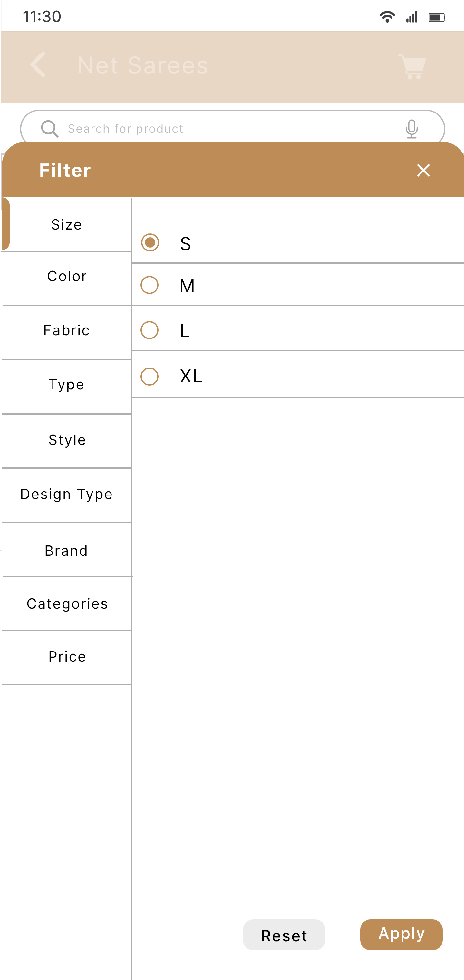
Task: Tap the back arrow icon
Action: (x=38, y=65)
